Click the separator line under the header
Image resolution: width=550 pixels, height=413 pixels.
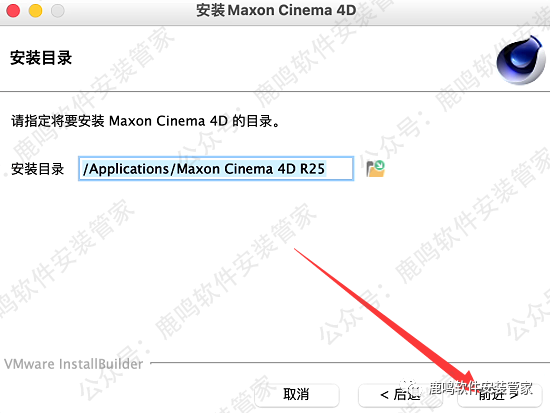[275, 92]
